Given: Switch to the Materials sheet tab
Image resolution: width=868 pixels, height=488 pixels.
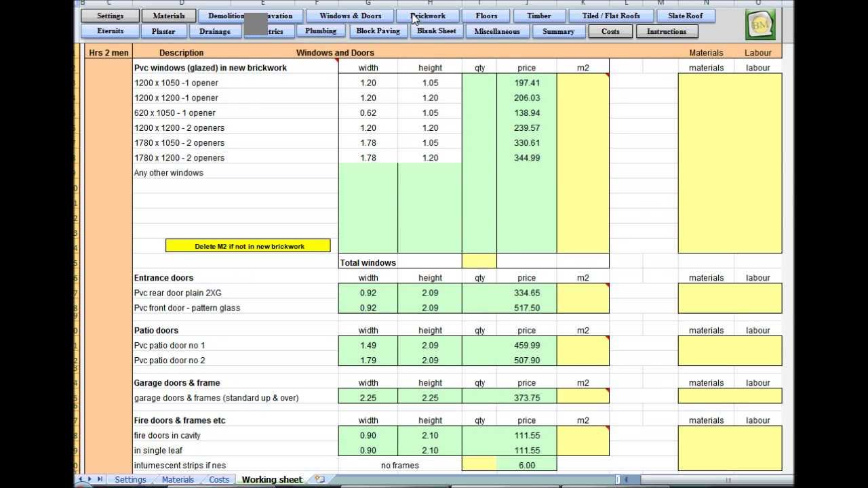Looking at the screenshot, I should coord(178,479).
